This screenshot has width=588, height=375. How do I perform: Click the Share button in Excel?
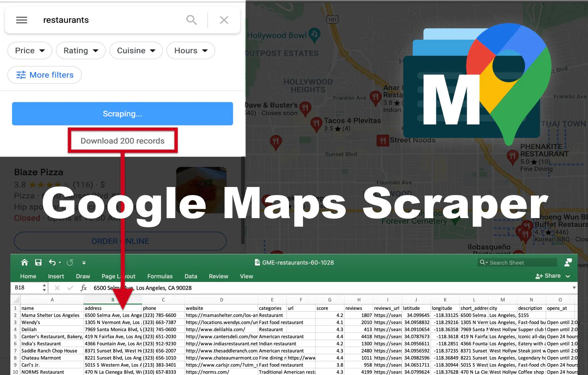(548, 276)
